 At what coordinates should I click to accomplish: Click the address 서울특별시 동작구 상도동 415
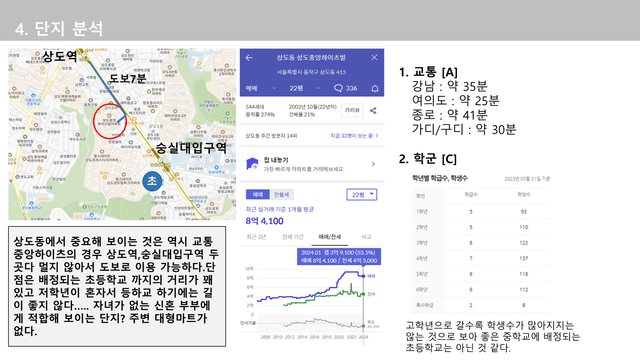(x=311, y=72)
